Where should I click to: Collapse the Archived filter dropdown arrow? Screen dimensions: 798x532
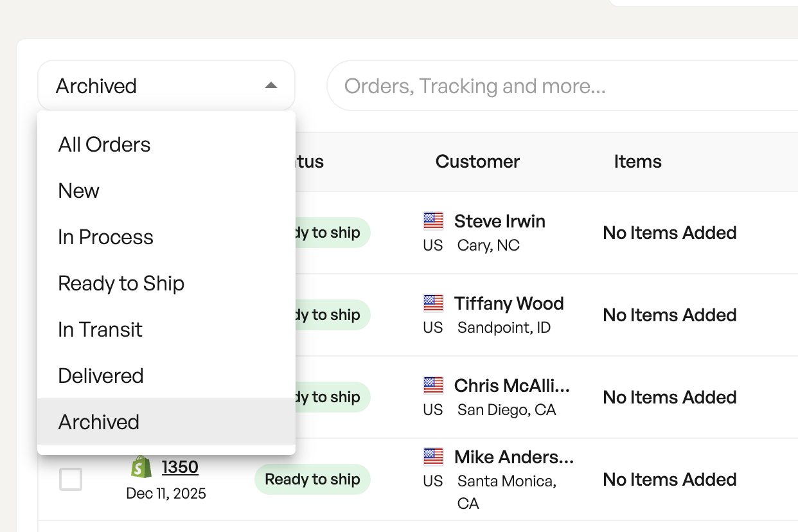(271, 85)
